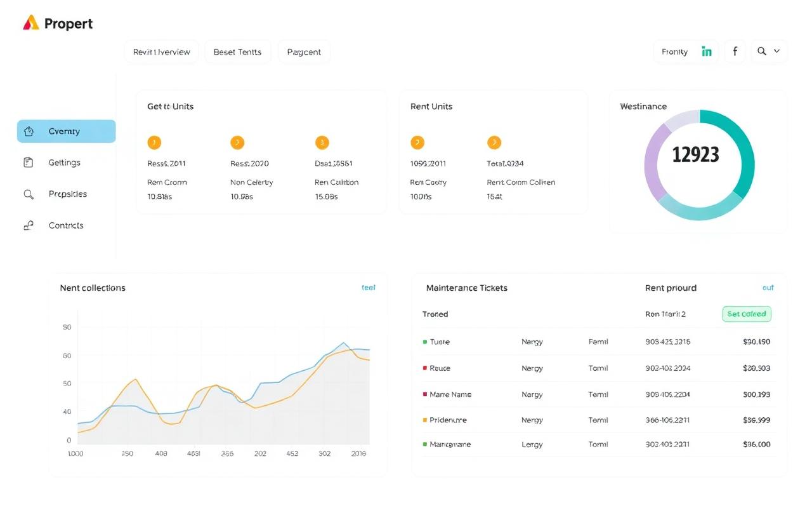This screenshot has width=812, height=508.
Task: Select the Contricts link icon in sidebar
Action: pyautogui.click(x=28, y=225)
